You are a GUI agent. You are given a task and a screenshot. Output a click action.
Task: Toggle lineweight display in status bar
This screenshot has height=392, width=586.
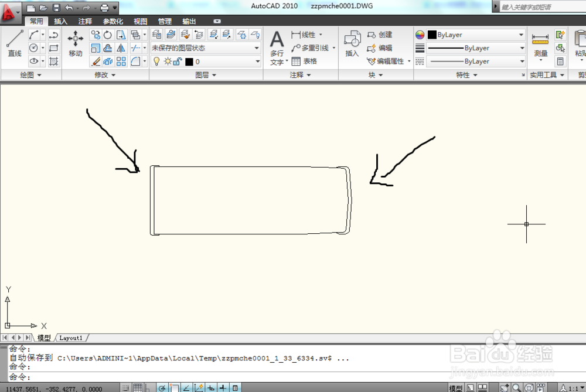pos(223,388)
